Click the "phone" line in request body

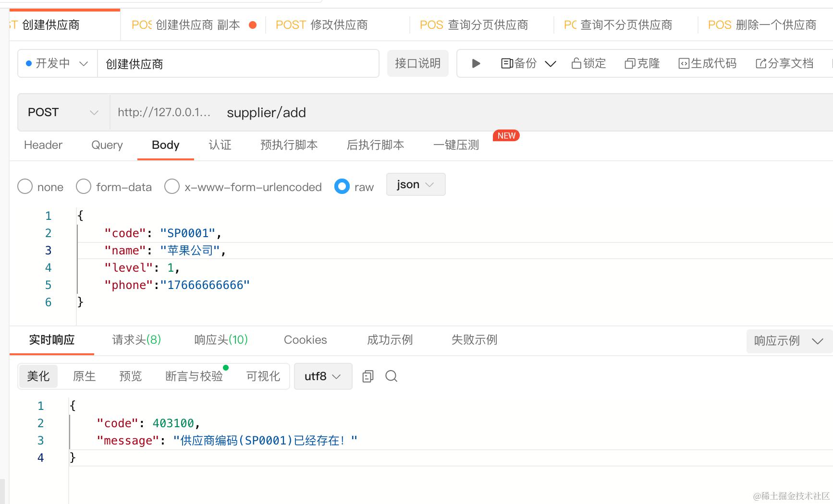(177, 285)
